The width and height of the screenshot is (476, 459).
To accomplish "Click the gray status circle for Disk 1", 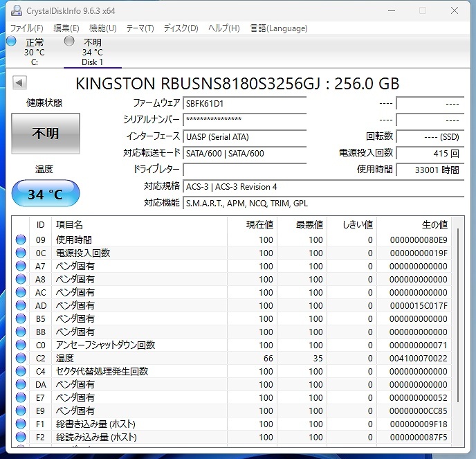I will (69, 41).
